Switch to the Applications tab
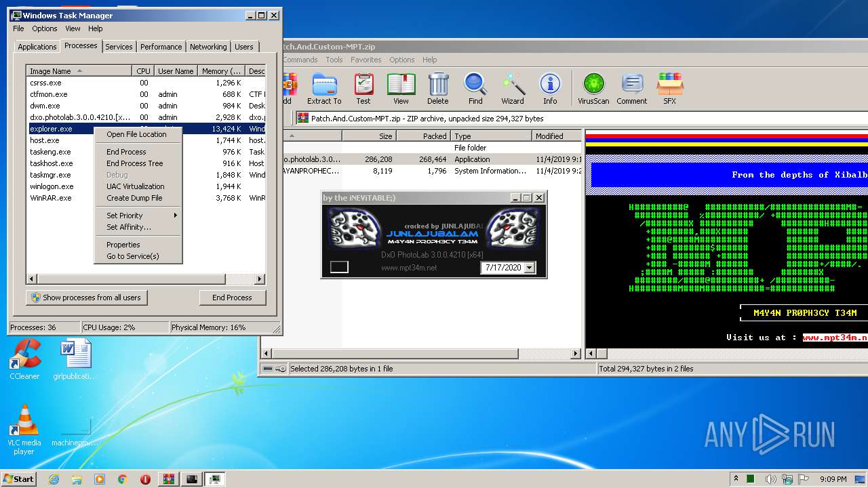The image size is (868, 488). (37, 47)
